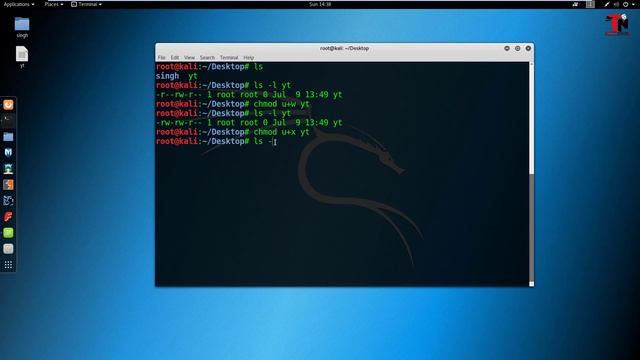
Task: Open the green notes app in dock
Action: click(x=8, y=233)
